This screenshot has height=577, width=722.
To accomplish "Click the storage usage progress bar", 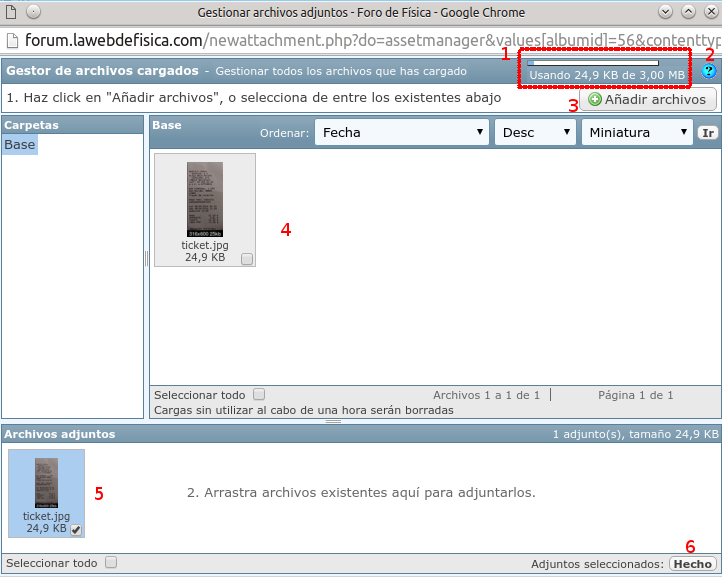I will pos(592,63).
